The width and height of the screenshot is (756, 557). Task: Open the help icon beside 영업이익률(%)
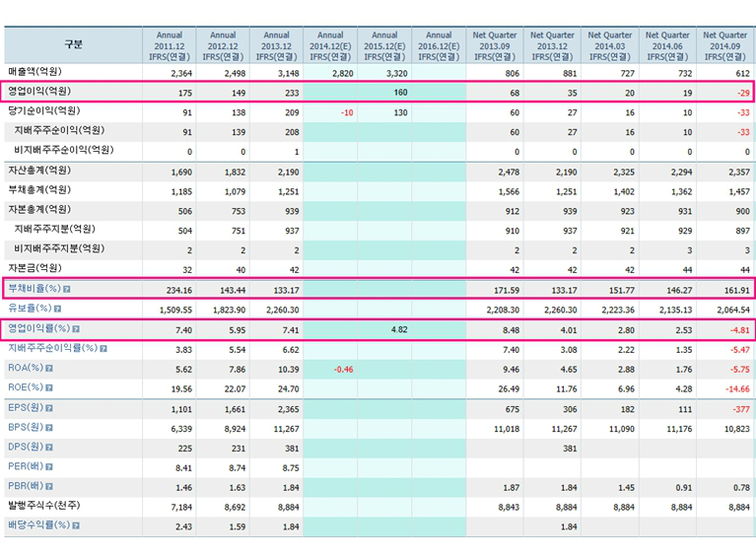point(75,328)
